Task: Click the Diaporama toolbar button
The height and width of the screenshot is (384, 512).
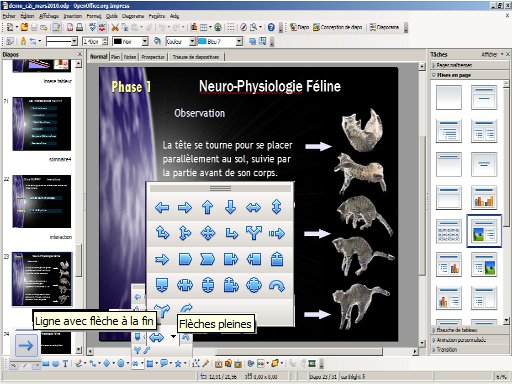Action: click(384, 27)
